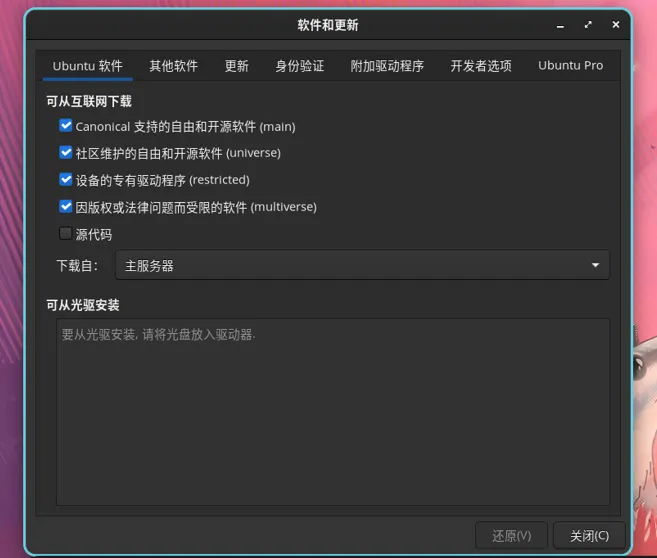Open the Ubuntu Pro tab

pyautogui.click(x=570, y=66)
